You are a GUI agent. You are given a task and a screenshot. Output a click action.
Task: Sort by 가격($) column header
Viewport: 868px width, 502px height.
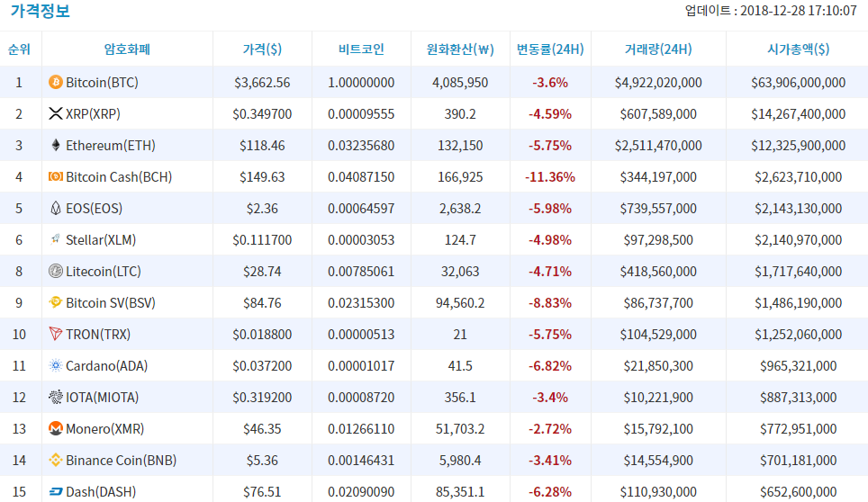[262, 49]
